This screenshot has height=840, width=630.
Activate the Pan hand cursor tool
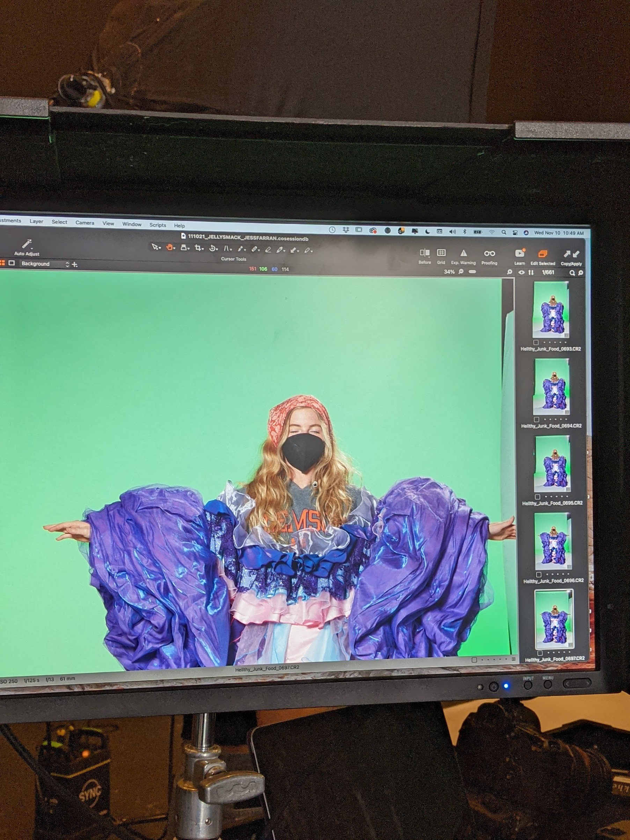point(169,248)
